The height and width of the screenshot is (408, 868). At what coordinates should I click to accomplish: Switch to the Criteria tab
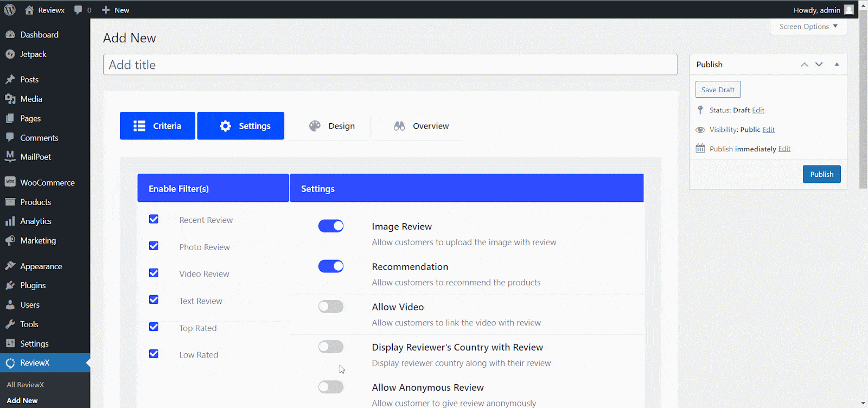pos(157,126)
